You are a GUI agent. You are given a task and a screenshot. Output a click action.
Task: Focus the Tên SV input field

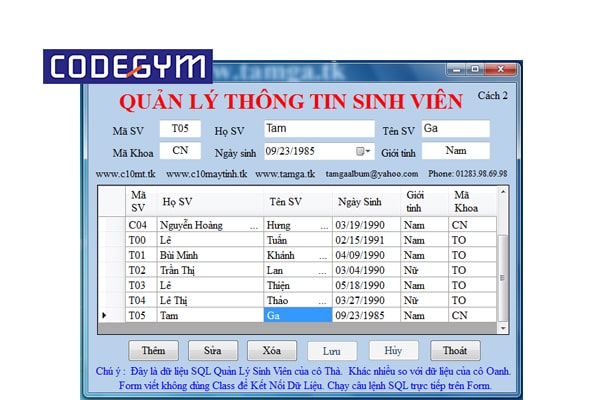(455, 128)
